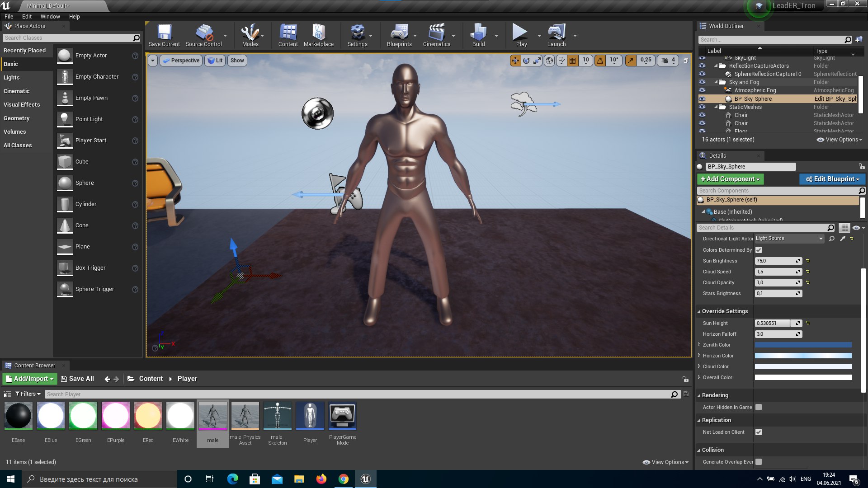Toggle visibility of SphereReflectionCapture10 row
Screen dimensions: 868x488
pos(702,74)
